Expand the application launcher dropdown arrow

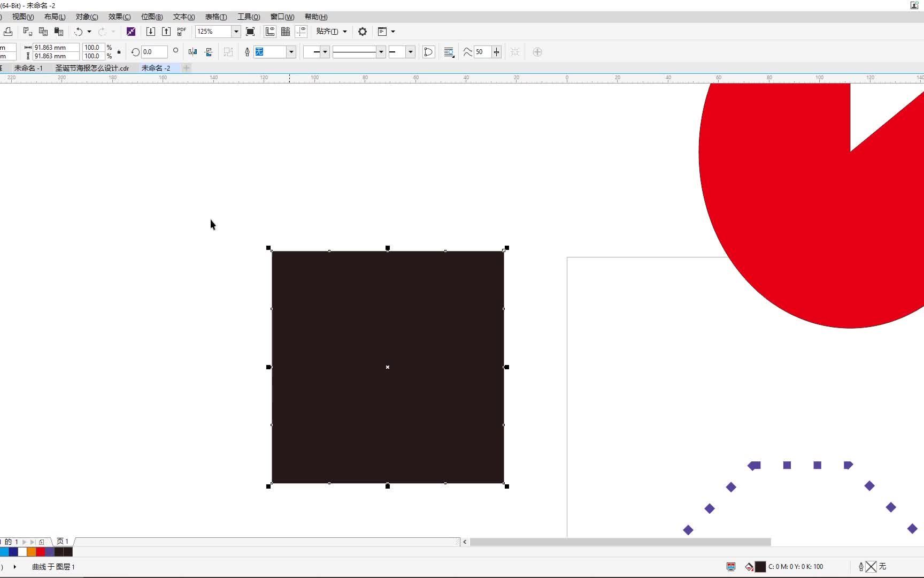393,32
